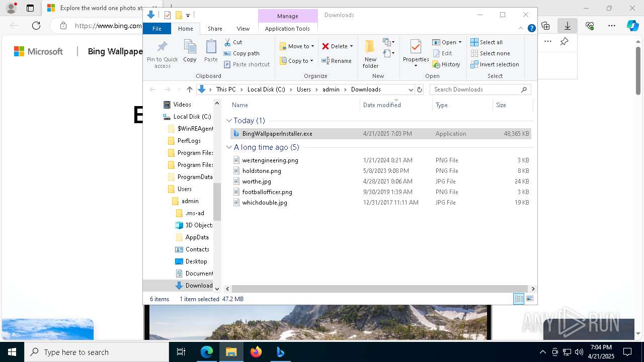Image resolution: width=644 pixels, height=362 pixels.
Task: Collapse the A long time ago group
Action: pyautogui.click(x=229, y=147)
